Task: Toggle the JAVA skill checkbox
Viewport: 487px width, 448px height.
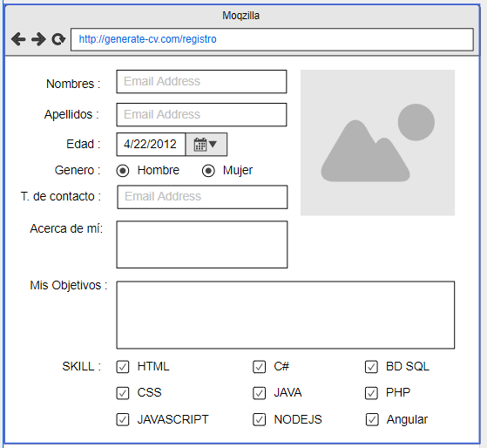Action: [x=260, y=393]
